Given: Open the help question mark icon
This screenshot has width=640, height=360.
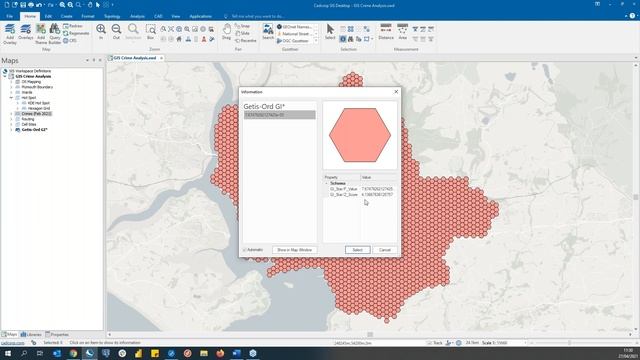Looking at the screenshot, I should (x=632, y=16).
